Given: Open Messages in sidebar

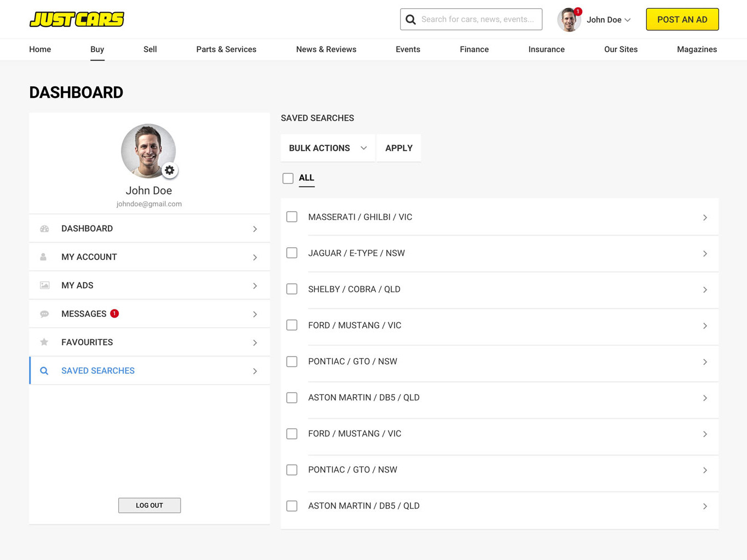Looking at the screenshot, I should click(x=149, y=314).
